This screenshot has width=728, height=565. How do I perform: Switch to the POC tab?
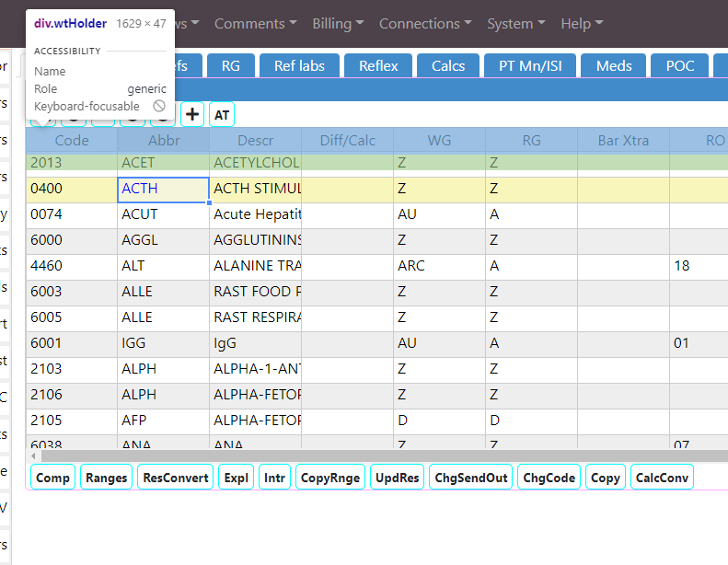[x=680, y=66]
